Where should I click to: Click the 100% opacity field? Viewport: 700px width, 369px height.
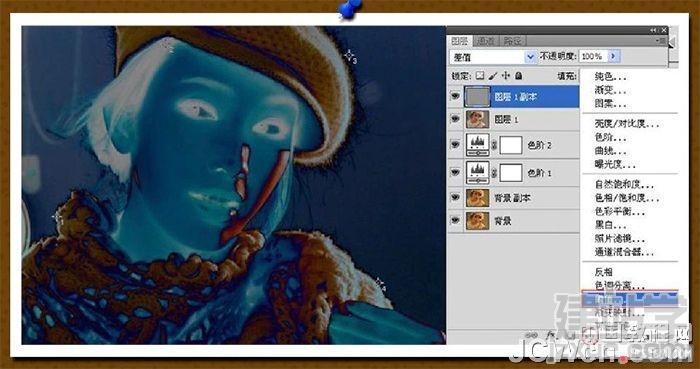point(593,56)
